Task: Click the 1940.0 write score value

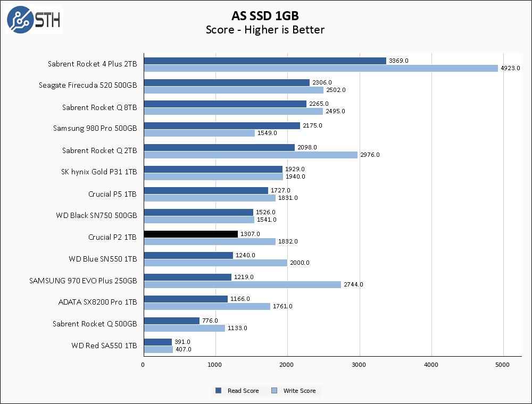Action: coord(295,176)
